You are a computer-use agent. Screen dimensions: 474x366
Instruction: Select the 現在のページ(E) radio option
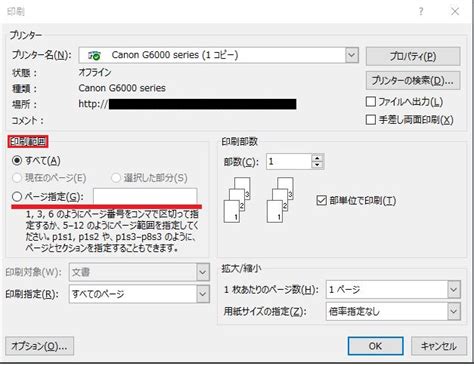coord(17,178)
